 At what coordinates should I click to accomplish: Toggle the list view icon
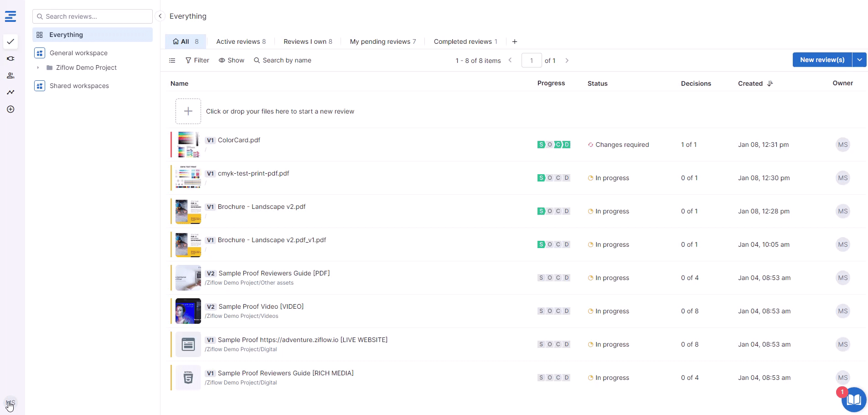point(172,60)
